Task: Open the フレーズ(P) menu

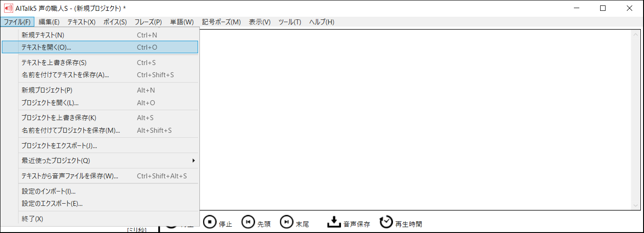Action: click(148, 22)
